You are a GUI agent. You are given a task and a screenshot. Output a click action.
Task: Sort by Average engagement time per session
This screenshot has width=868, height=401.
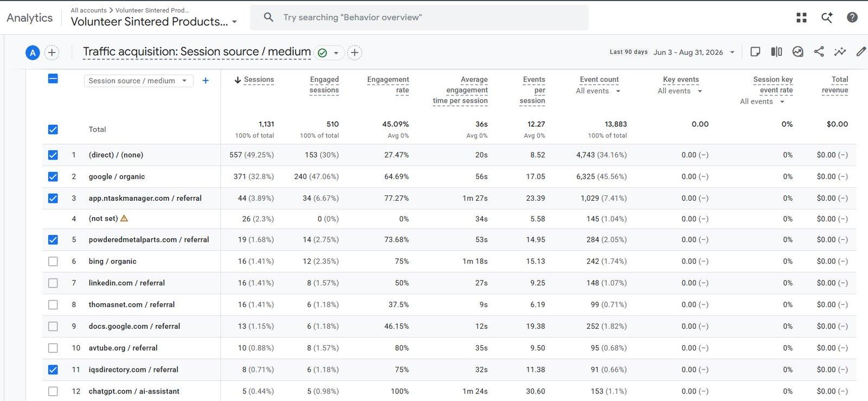460,90
